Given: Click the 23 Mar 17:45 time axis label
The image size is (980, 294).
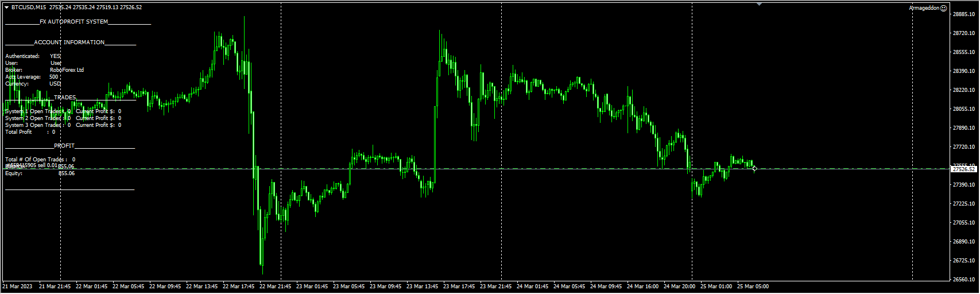Looking at the screenshot, I should coord(459,286).
